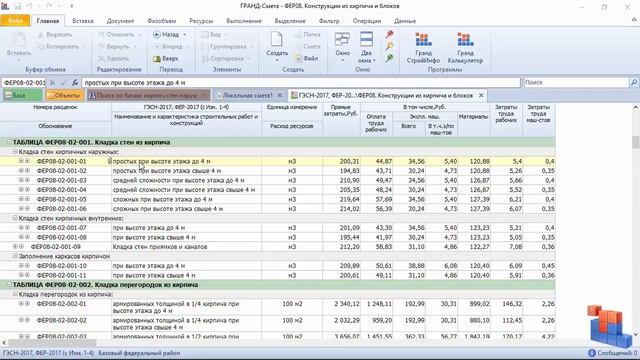The image size is (640, 360).
Task: Click value 212,20 in direct costs column
Action: pos(349,247)
